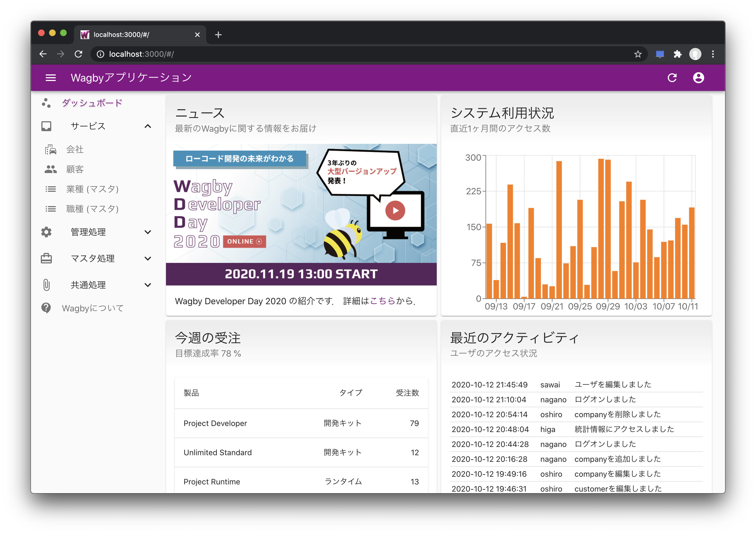The height and width of the screenshot is (534, 756).
Task: Open the browser extensions puzzle icon
Action: click(x=678, y=54)
